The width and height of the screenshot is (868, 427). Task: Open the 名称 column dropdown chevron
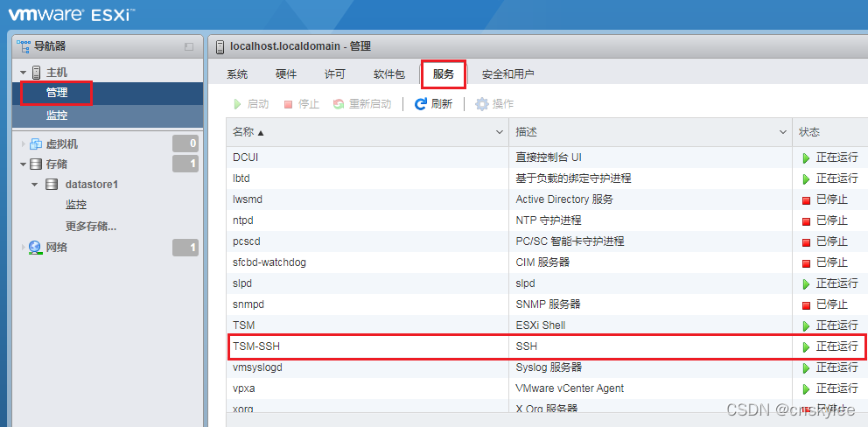tap(500, 132)
